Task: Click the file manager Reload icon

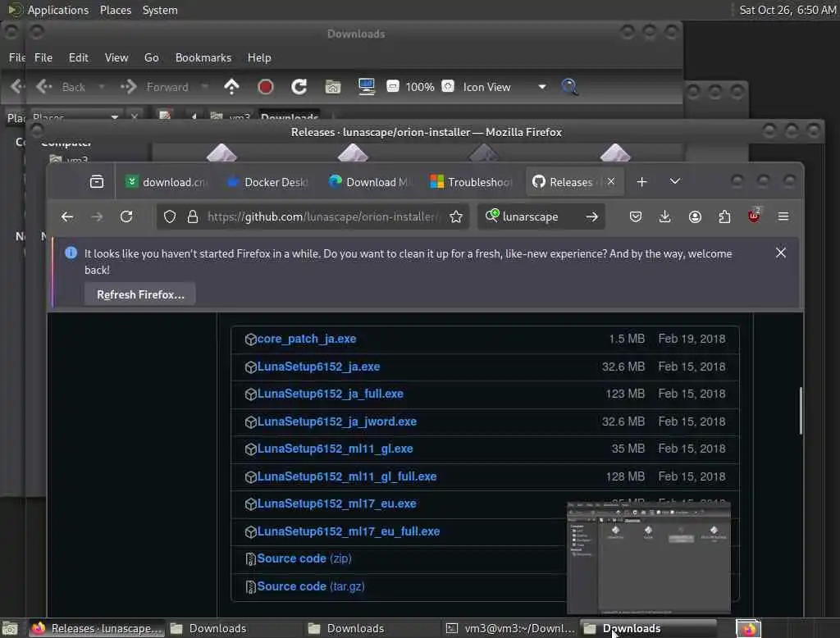Action: pyautogui.click(x=299, y=87)
